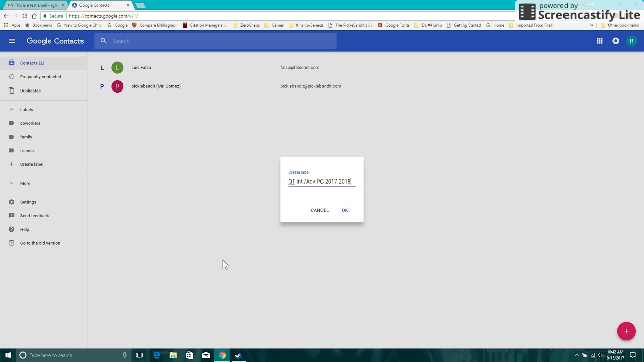The image size is (644, 362).
Task: Open Task View in the taskbar
Action: tap(139, 355)
